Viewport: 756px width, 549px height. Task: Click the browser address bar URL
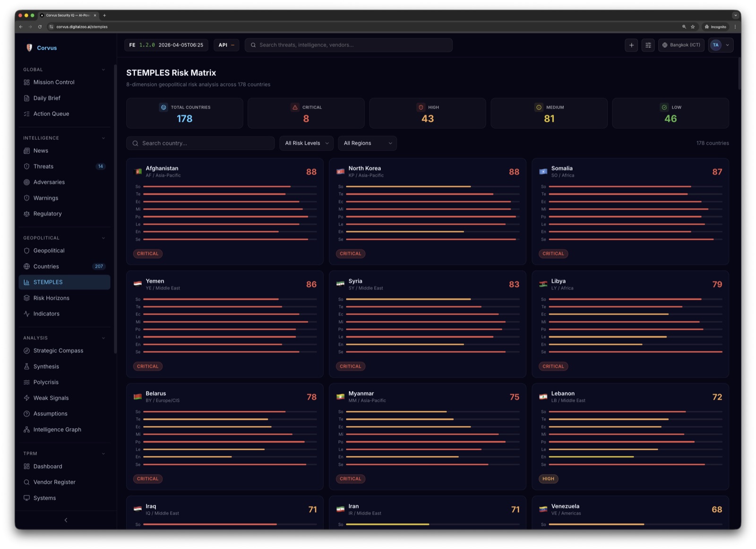[x=82, y=27]
